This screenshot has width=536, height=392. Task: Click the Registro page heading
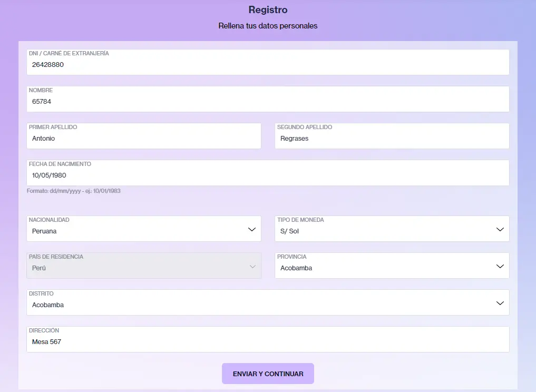tap(268, 10)
